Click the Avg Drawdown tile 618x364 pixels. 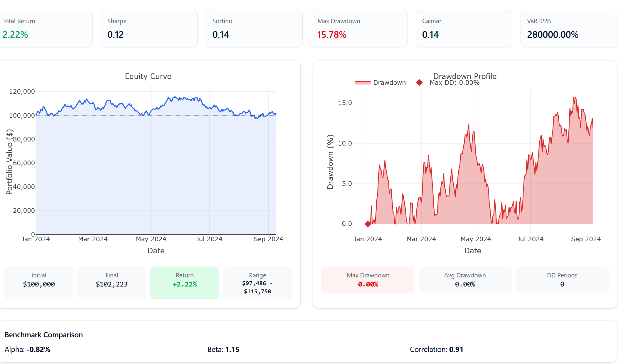(x=465, y=280)
